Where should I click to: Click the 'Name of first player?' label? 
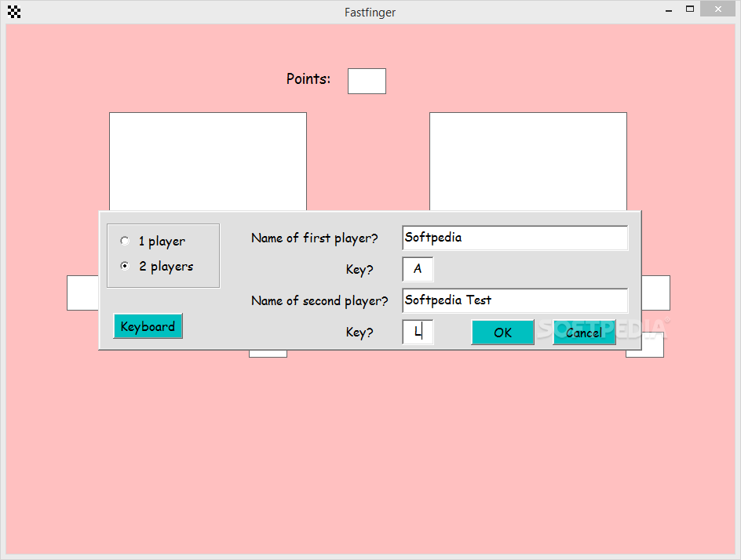click(314, 238)
